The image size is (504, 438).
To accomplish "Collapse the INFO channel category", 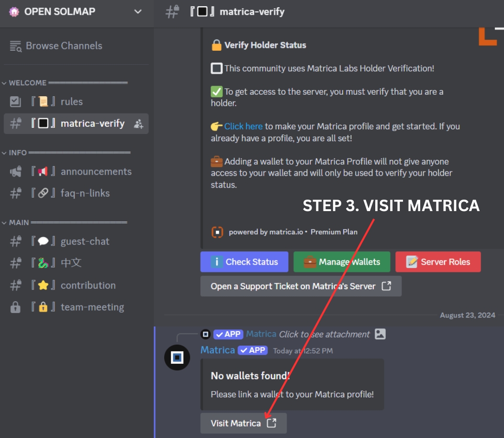I will (18, 153).
